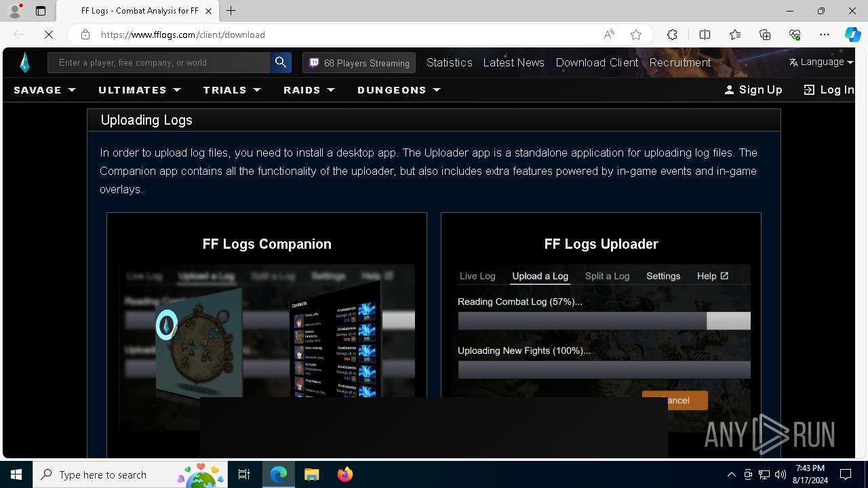The width and height of the screenshot is (868, 488).
Task: Expand the Language dropdown
Action: (x=821, y=62)
